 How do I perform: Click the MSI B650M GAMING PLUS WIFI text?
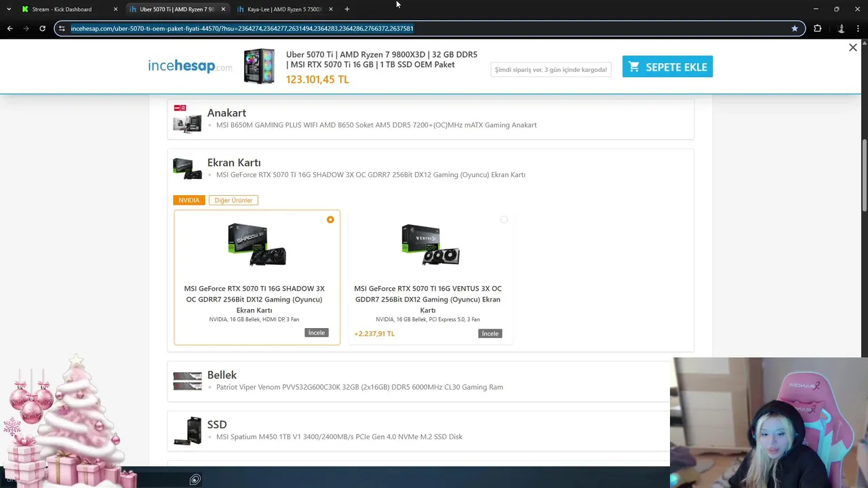point(376,125)
